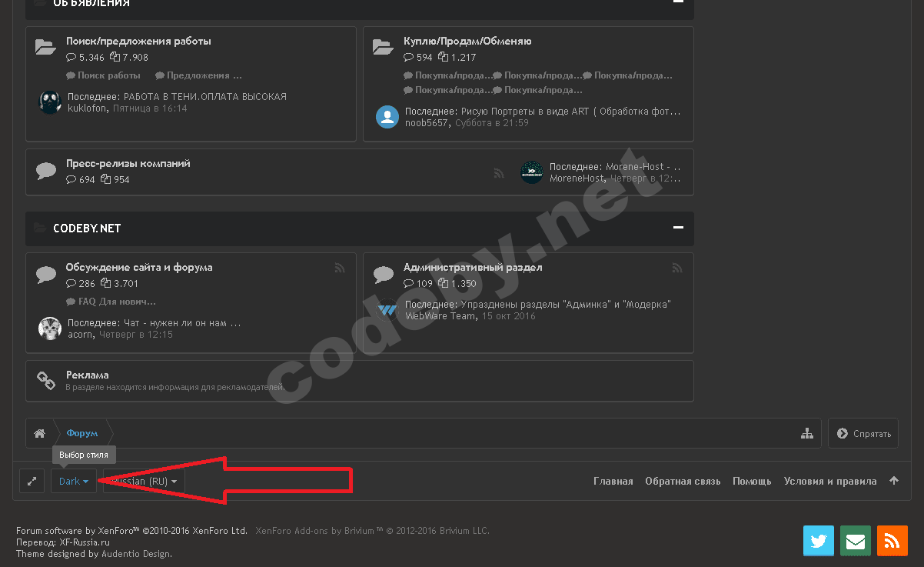This screenshot has width=924, height=567.
Task: Collapse the ОБЪЯВЛЕНИЯ category section
Action: pyautogui.click(x=678, y=2)
